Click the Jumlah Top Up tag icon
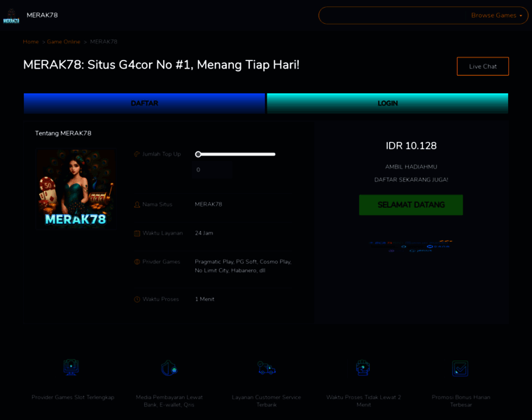Viewport: 532px width, 420px height. [x=137, y=154]
